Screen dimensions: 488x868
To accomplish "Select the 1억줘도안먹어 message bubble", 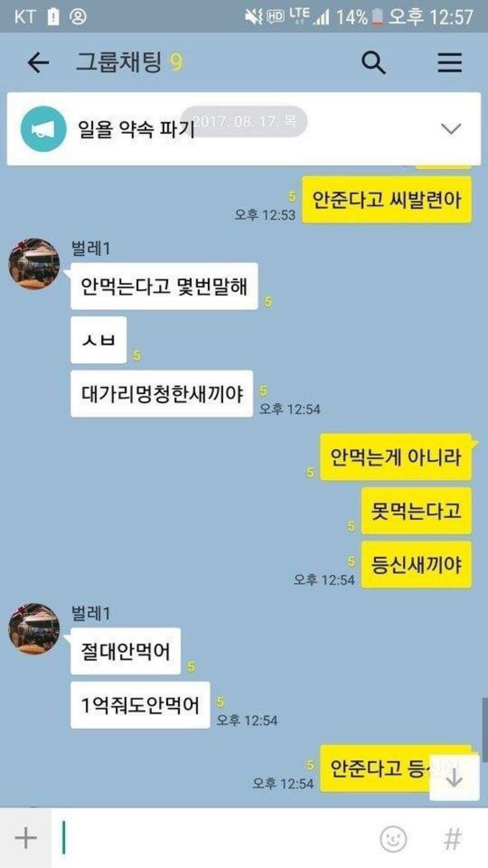I will [140, 705].
